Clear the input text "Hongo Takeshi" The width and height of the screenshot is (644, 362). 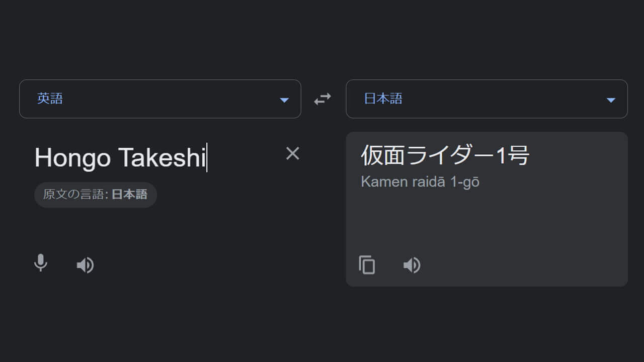292,153
